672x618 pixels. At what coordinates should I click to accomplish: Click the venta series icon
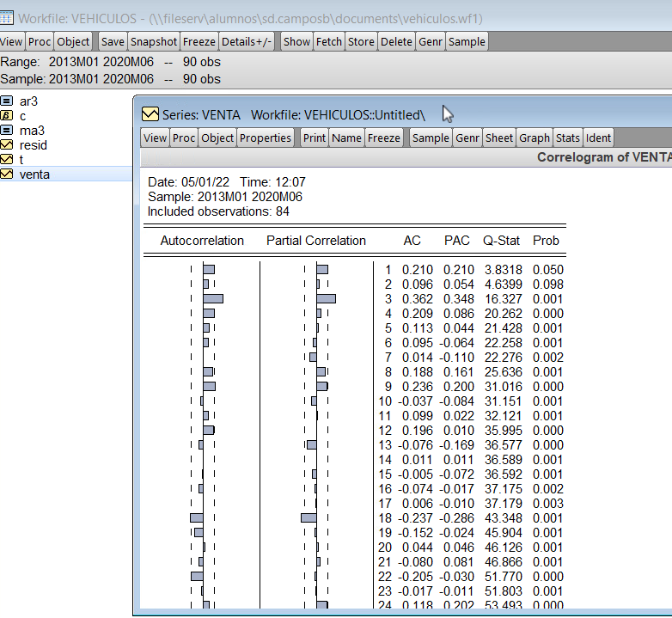pyautogui.click(x=6, y=174)
